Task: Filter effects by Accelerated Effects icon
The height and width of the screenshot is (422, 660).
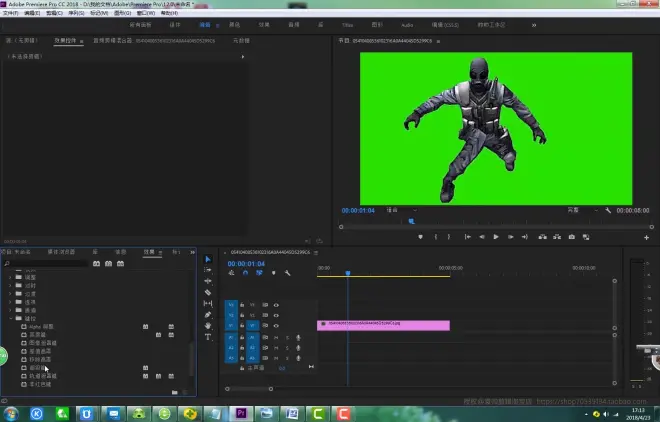Action: (x=96, y=263)
